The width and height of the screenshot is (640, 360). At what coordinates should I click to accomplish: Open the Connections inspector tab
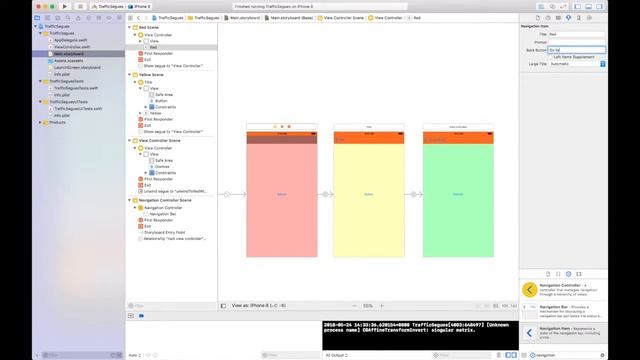pos(589,18)
